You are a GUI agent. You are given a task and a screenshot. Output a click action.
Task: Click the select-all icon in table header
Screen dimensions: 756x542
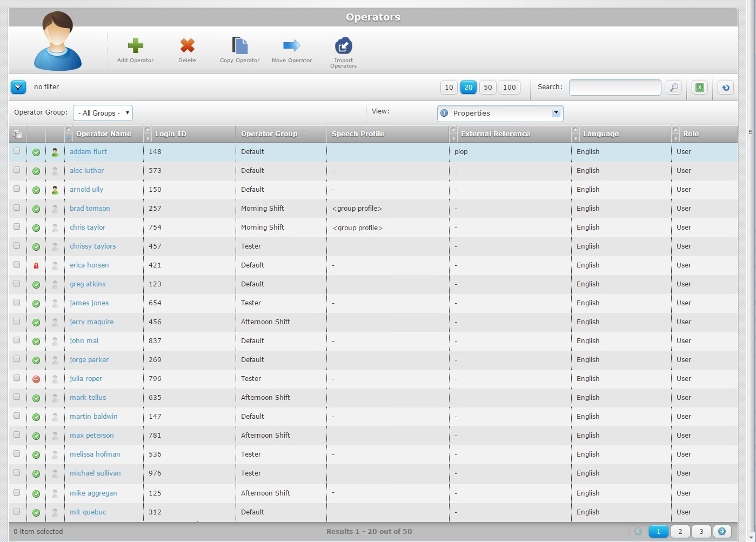coord(18,134)
